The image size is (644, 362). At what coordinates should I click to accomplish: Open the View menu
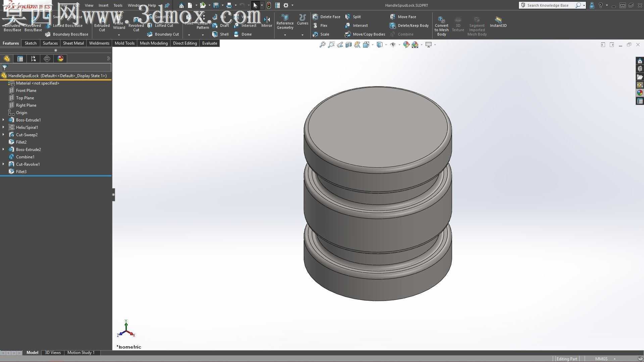(89, 5)
